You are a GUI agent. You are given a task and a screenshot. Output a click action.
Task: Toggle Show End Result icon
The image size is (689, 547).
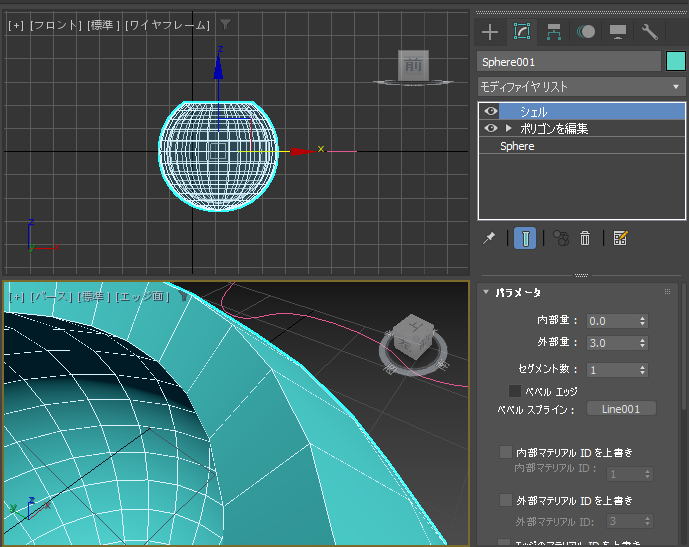(x=525, y=238)
